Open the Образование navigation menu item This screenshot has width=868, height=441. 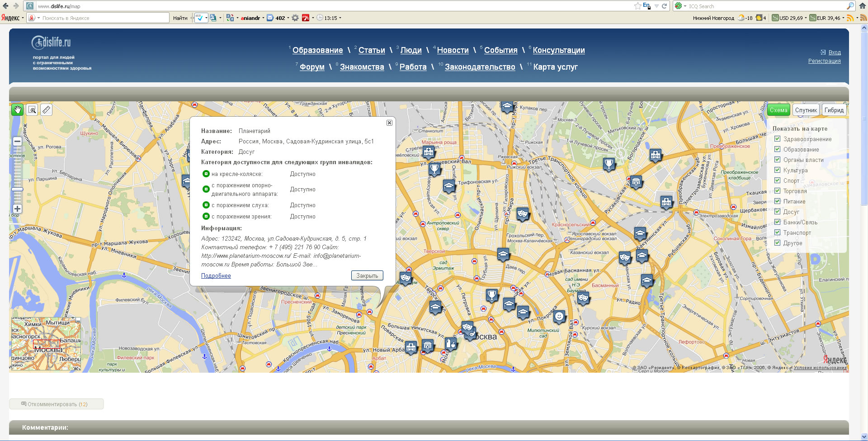[x=317, y=50]
